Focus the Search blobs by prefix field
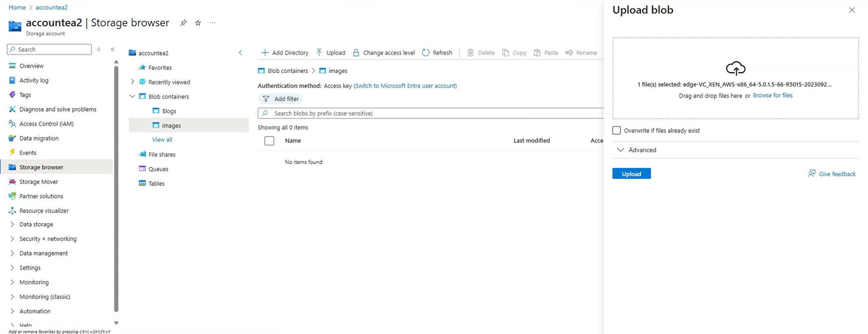The width and height of the screenshot is (868, 334). [430, 113]
